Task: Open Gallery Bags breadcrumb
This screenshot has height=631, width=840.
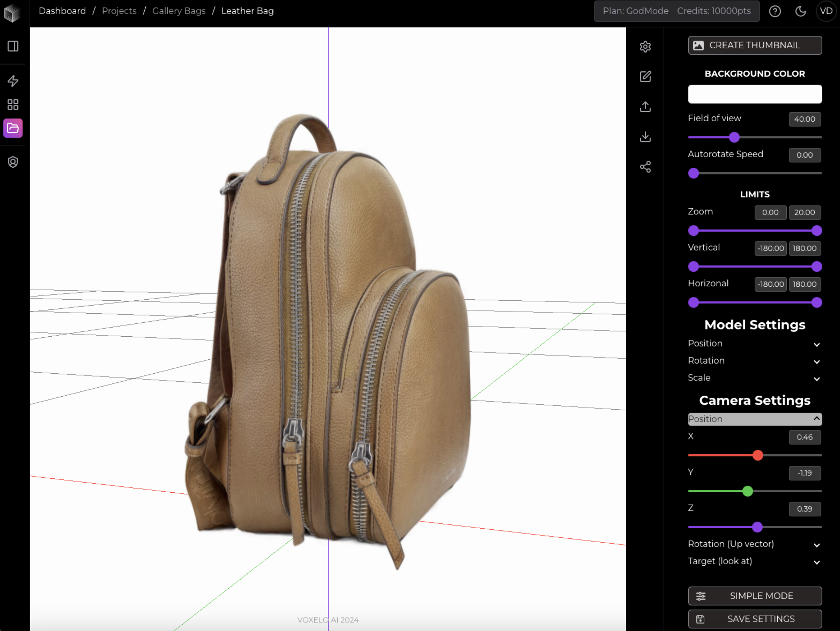Action: [179, 11]
